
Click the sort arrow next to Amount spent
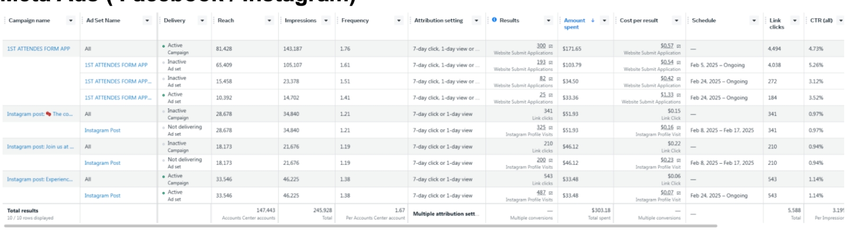[592, 20]
